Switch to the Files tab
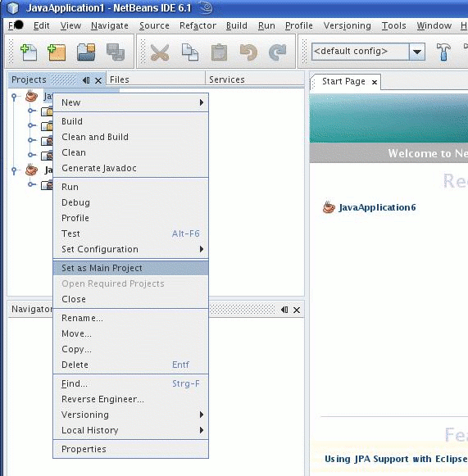468x476 pixels. [x=156, y=79]
